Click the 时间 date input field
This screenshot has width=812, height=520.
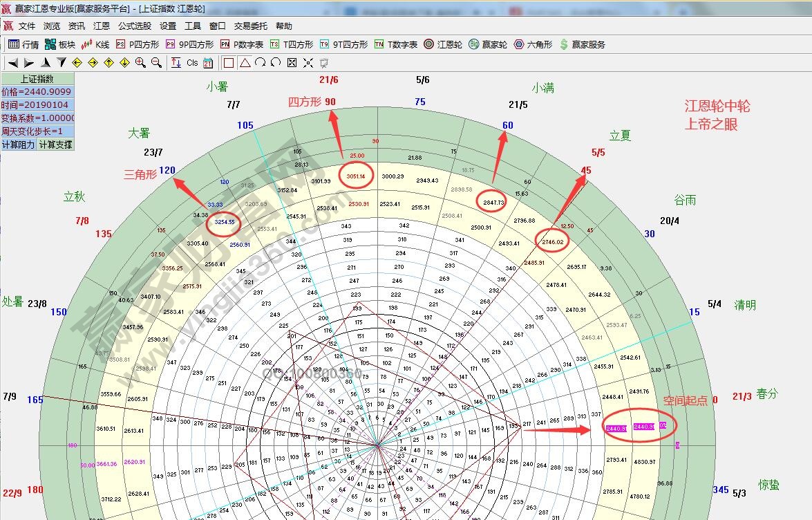[37, 105]
